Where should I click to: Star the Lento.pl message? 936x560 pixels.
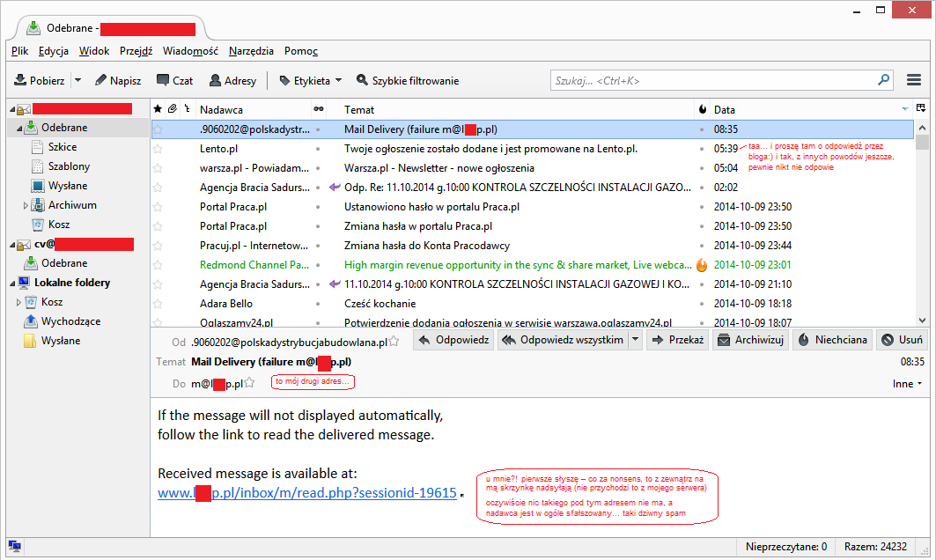(158, 149)
